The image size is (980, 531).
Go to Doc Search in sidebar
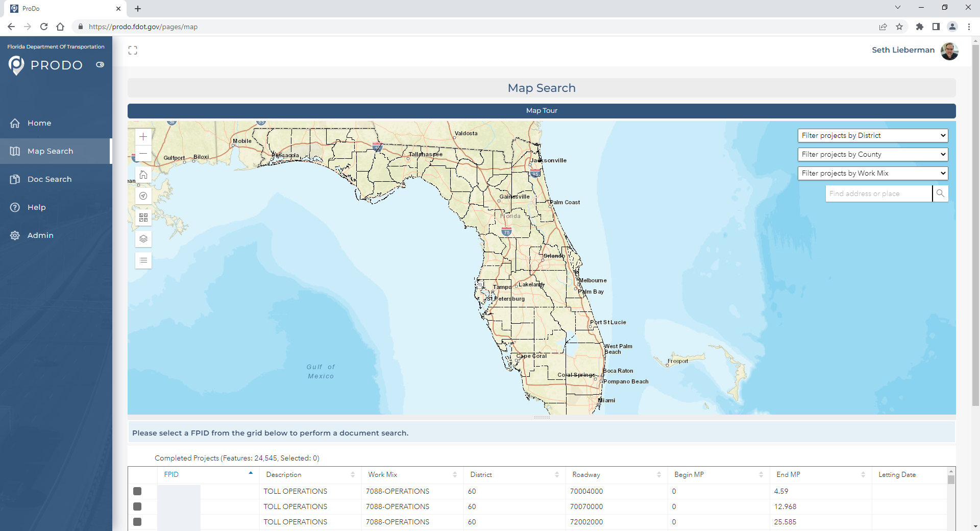click(50, 179)
